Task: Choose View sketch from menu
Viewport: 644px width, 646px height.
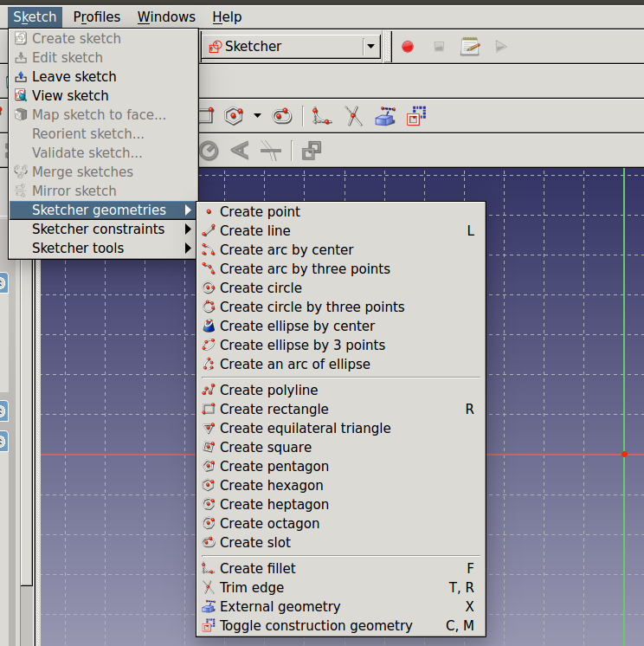Action: 103,95
